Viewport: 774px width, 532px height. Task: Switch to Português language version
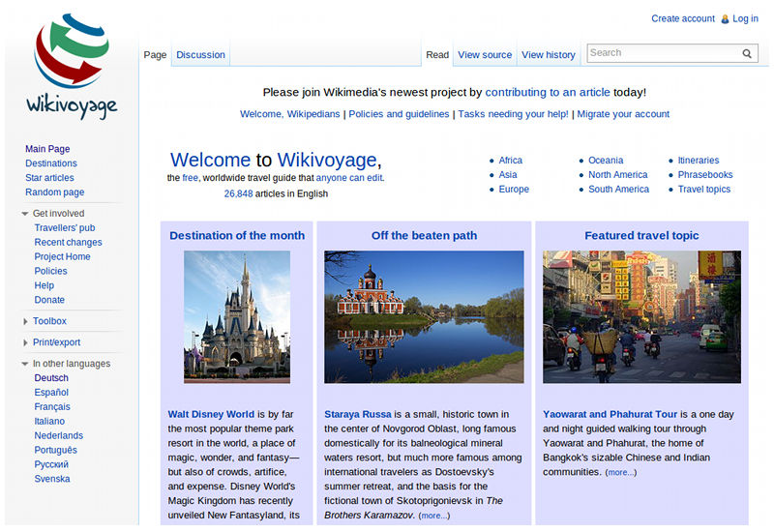[56, 450]
